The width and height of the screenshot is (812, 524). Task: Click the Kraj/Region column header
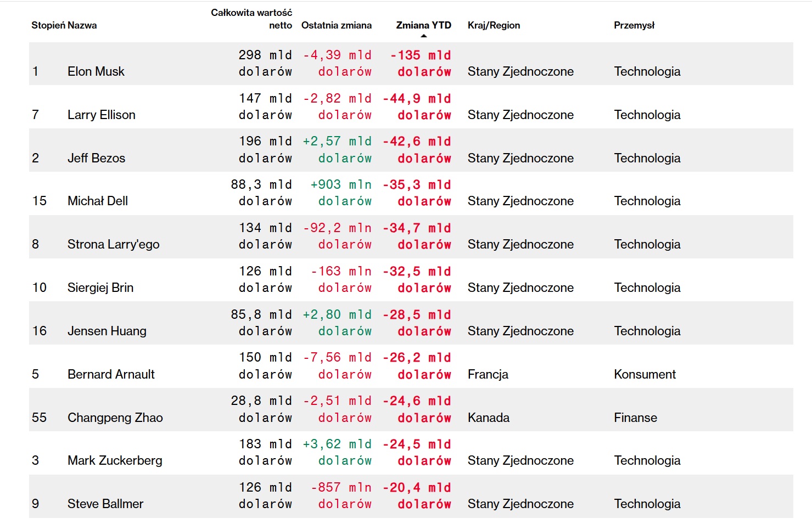494,25
